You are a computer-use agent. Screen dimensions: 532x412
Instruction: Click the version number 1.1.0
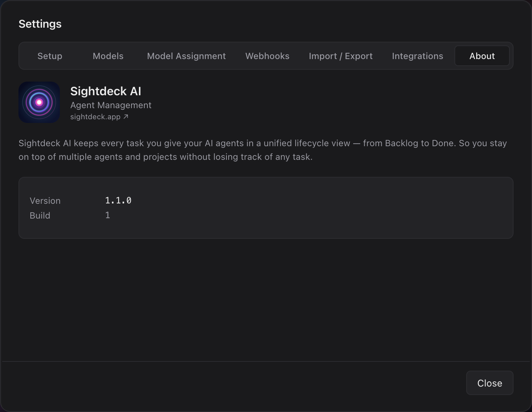118,200
